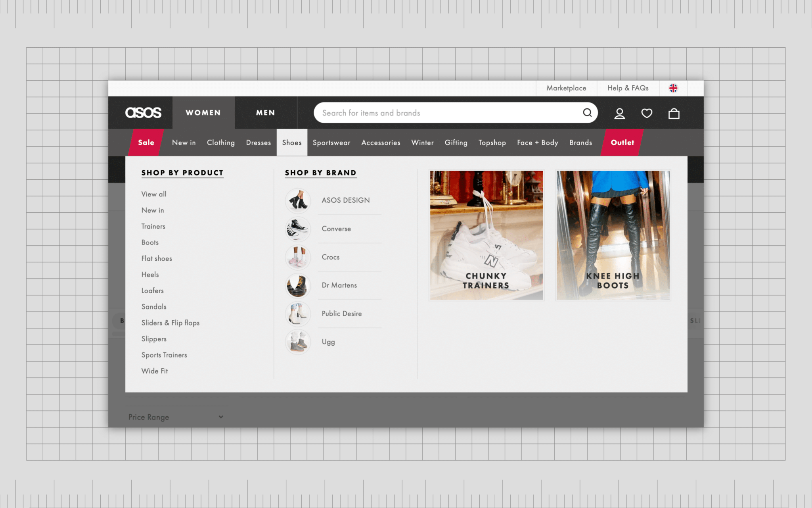Viewport: 812px width, 508px height.
Task: Click the search magnifier icon
Action: (x=587, y=113)
